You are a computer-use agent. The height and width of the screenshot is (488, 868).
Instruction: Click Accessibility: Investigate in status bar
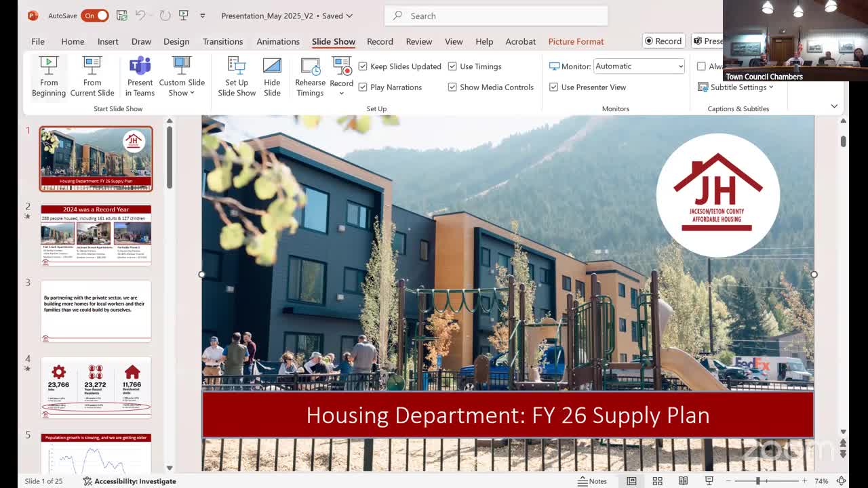pyautogui.click(x=129, y=481)
